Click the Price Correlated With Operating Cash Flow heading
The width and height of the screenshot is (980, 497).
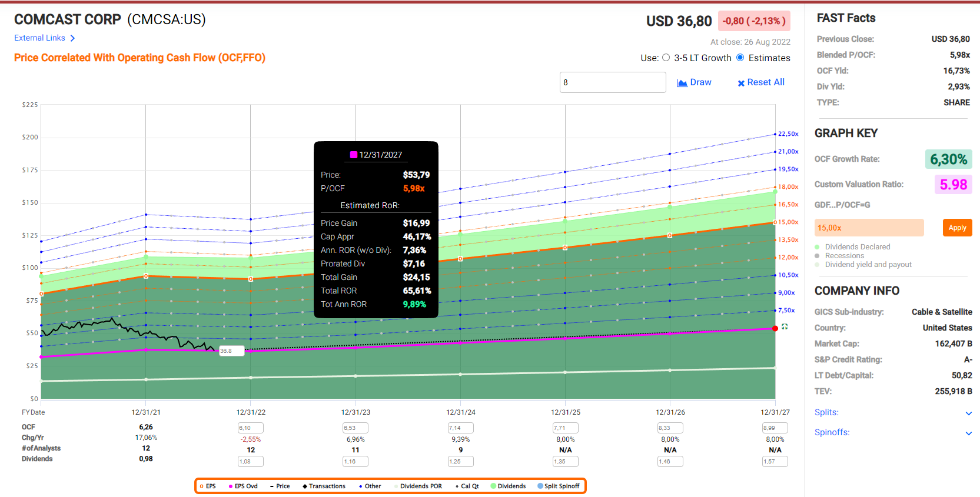[x=139, y=58]
